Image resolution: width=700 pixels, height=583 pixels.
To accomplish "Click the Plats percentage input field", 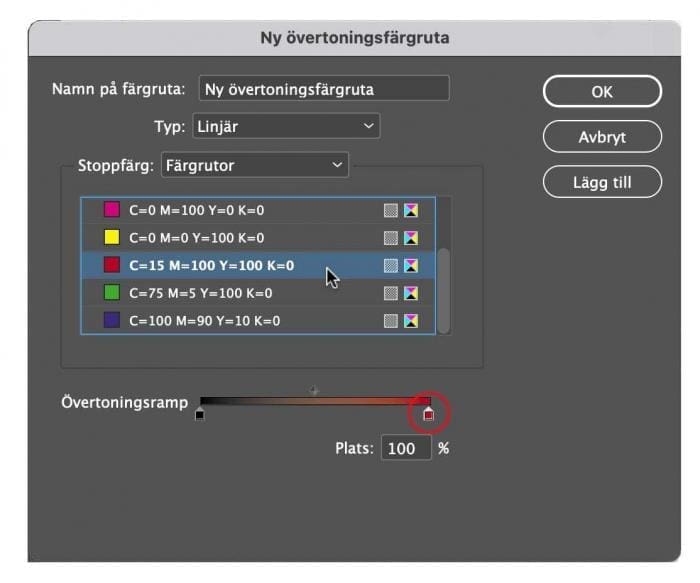I will (406, 448).
